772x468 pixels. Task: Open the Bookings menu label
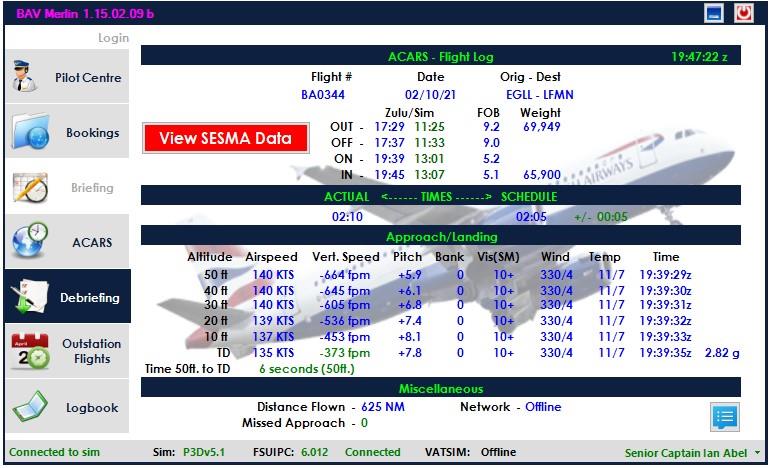click(93, 133)
